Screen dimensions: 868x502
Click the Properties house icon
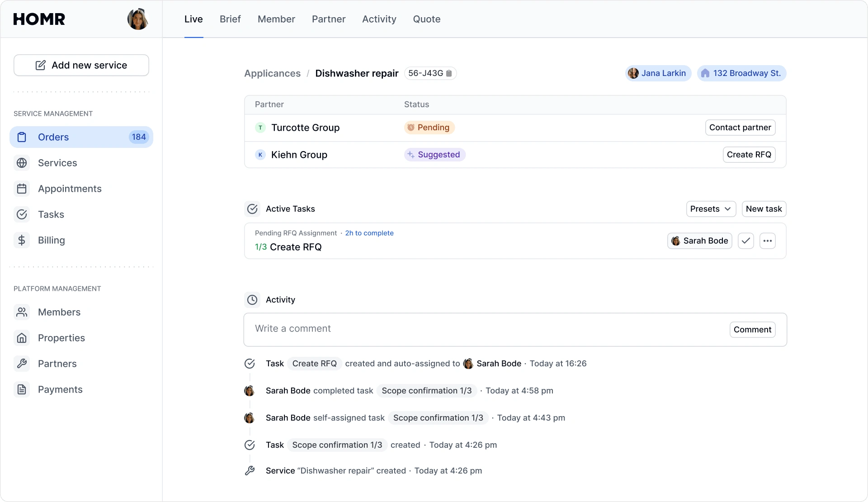(x=22, y=338)
